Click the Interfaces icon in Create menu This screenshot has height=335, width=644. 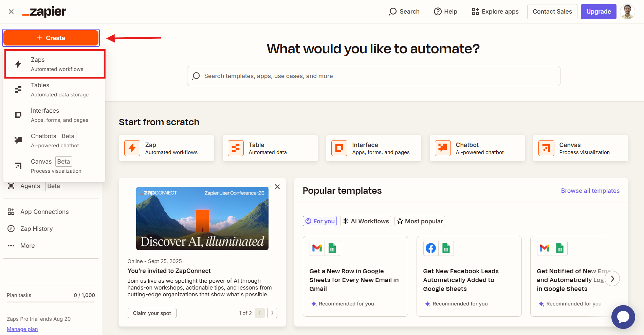18,115
